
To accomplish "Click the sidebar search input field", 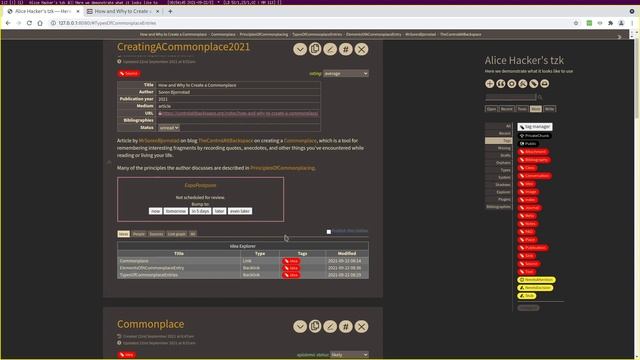I will point(511,97).
